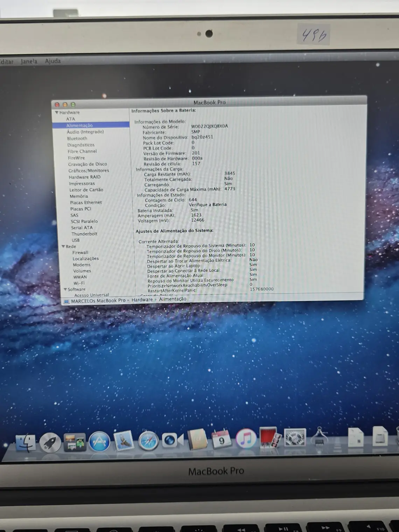
Task: Select Bluetooth in the sidebar
Action: (77, 139)
